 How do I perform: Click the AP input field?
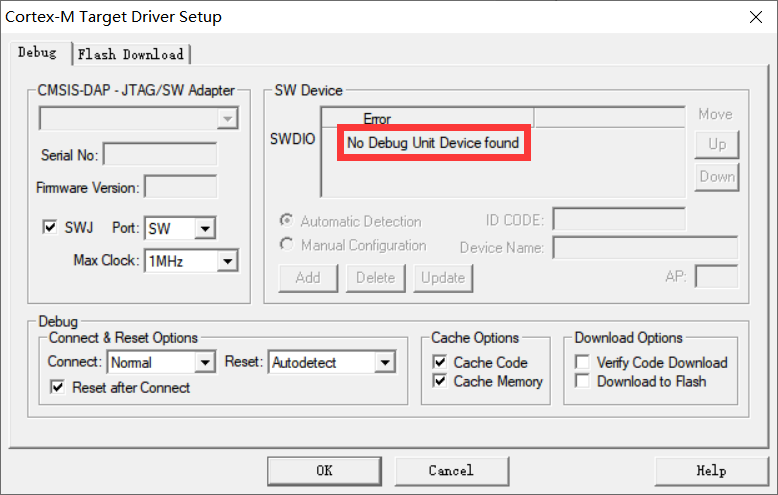(716, 276)
